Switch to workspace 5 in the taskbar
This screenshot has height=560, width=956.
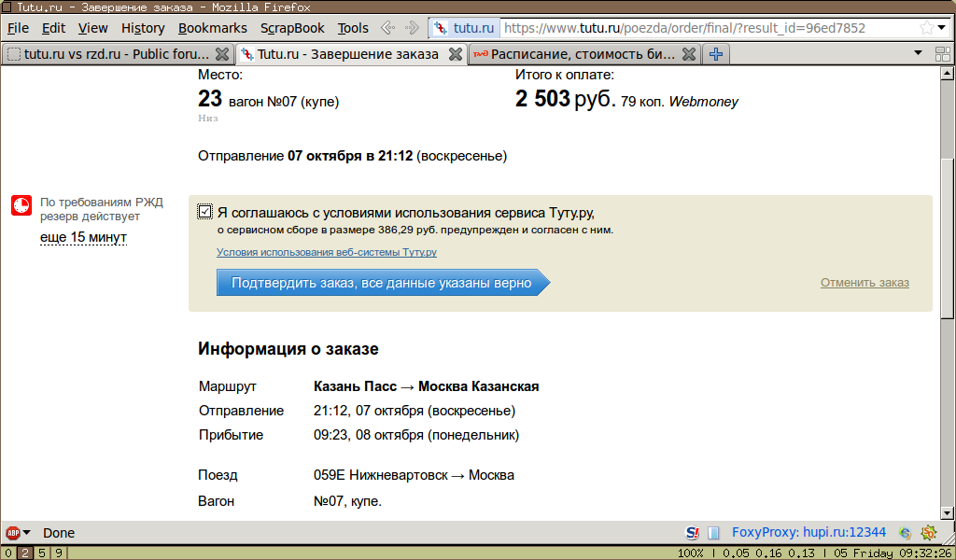point(41,553)
